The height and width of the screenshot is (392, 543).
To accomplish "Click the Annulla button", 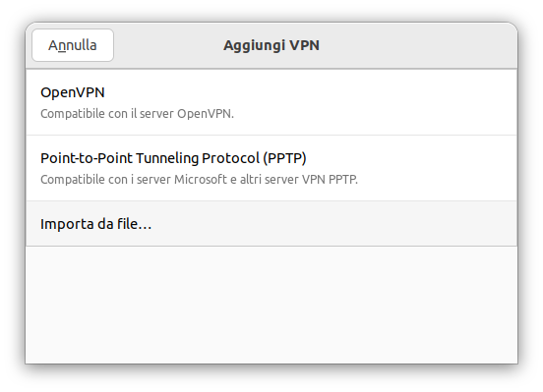I will 73,45.
